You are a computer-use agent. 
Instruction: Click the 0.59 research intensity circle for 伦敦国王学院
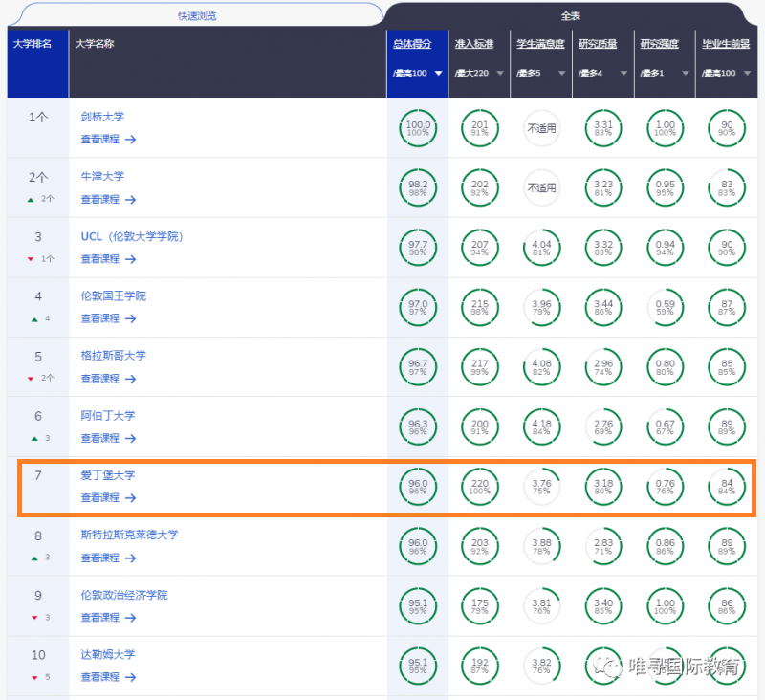665,307
